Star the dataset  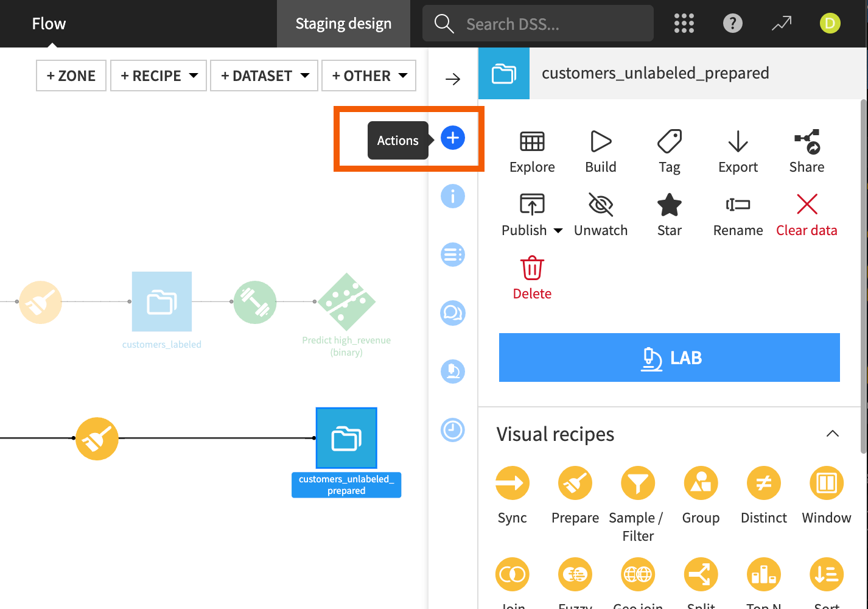[x=670, y=215]
